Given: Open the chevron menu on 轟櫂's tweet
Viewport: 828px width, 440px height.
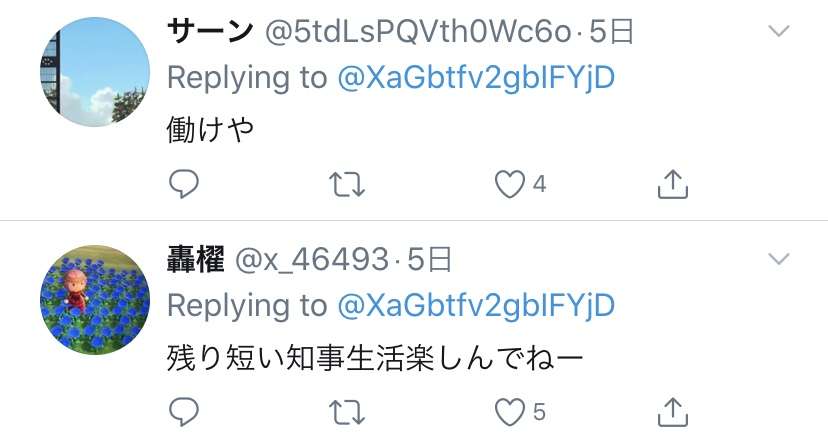Looking at the screenshot, I should click(x=779, y=259).
